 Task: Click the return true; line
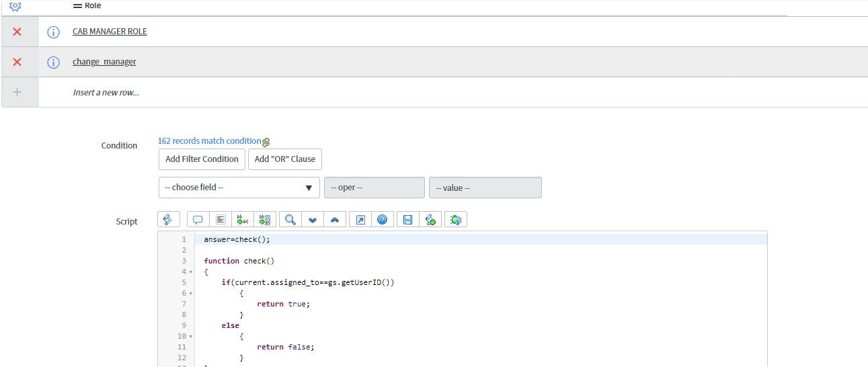(283, 304)
